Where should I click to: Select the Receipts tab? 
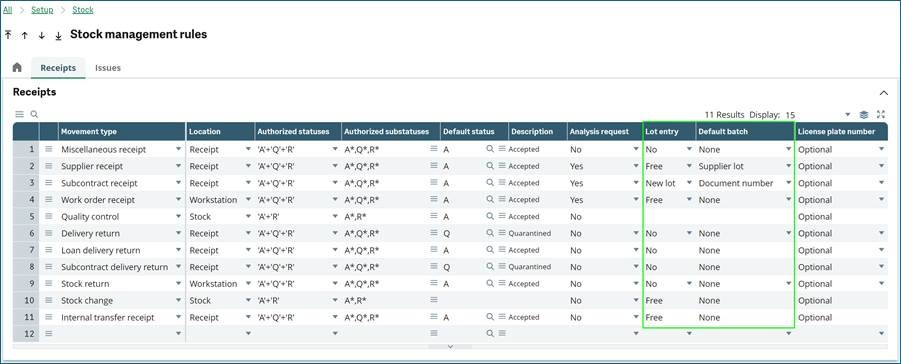[58, 67]
